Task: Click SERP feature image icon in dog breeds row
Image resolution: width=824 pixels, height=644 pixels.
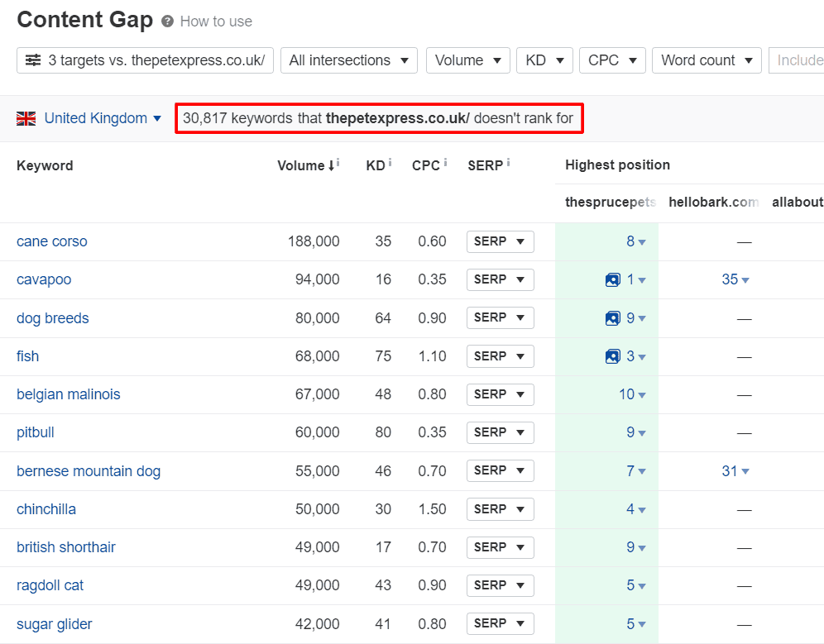Action: 613,318
